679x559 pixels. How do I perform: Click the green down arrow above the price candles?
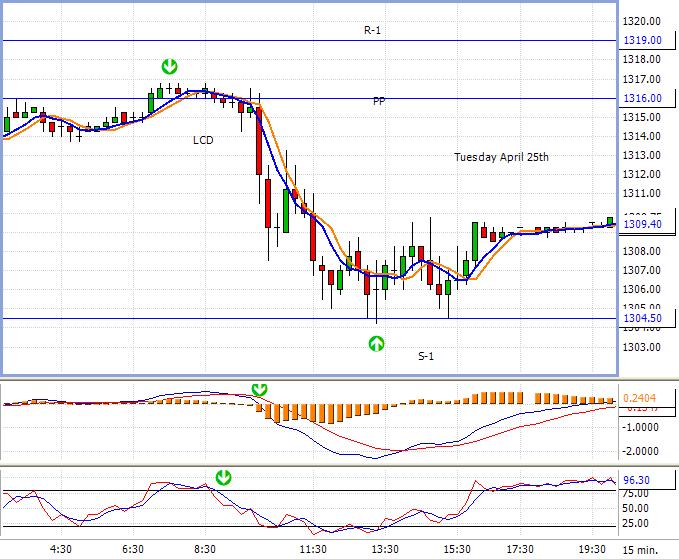point(170,67)
